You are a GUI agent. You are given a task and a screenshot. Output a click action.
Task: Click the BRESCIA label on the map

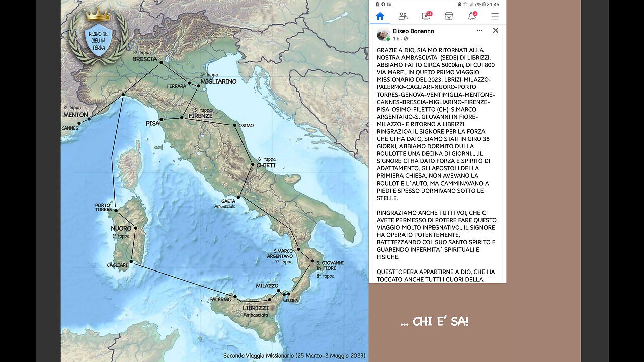coord(145,59)
